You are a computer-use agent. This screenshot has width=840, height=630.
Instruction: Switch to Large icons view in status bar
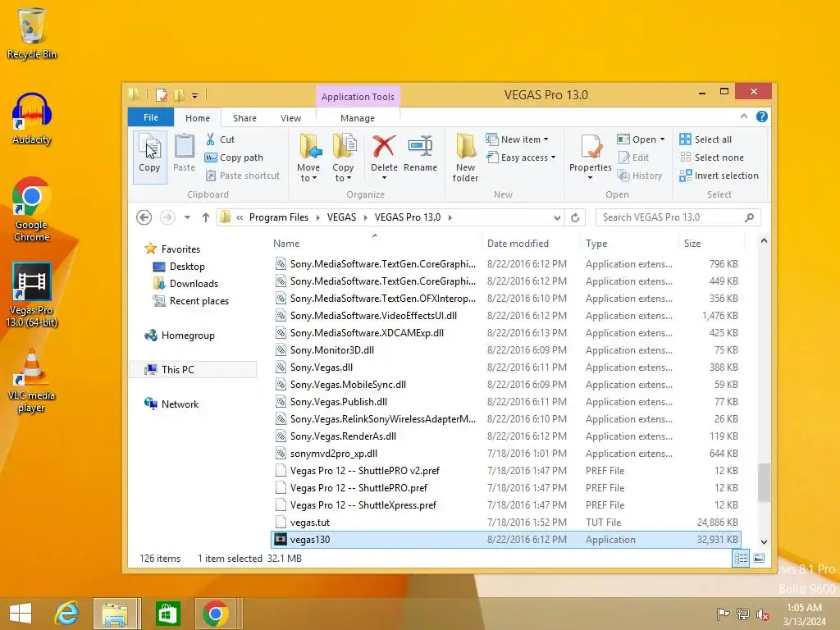(759, 559)
